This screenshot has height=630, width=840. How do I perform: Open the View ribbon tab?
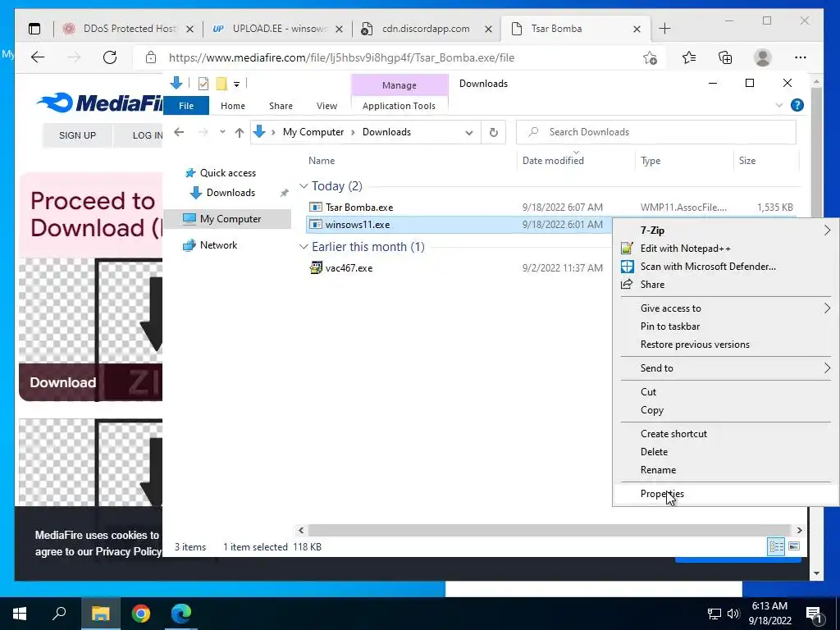tap(326, 106)
